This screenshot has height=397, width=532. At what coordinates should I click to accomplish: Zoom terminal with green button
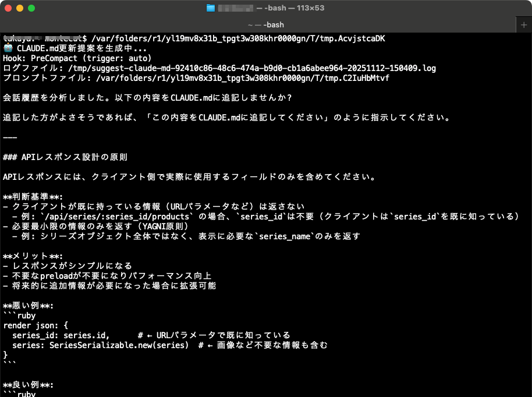(x=31, y=8)
